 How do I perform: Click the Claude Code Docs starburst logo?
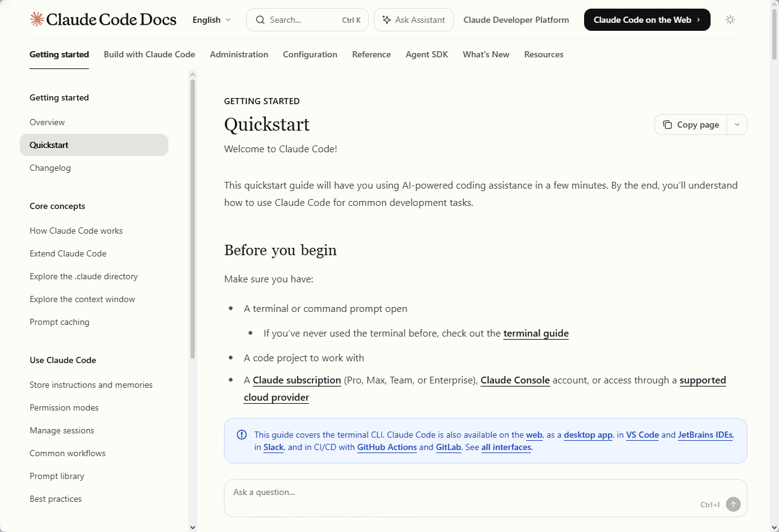coord(37,19)
